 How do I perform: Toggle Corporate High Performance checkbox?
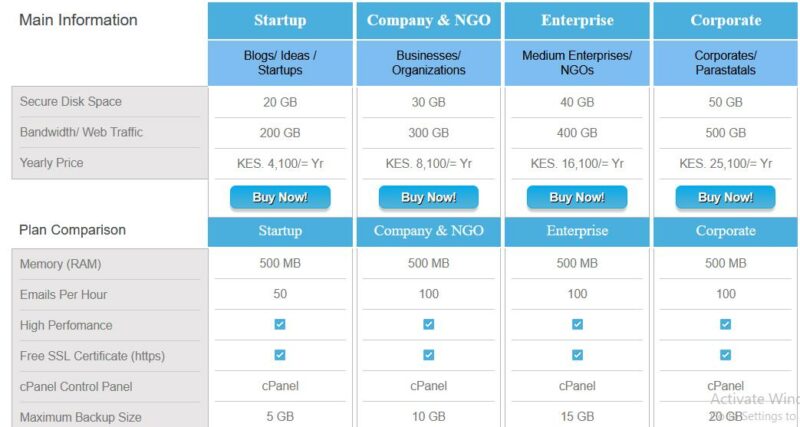(x=726, y=324)
